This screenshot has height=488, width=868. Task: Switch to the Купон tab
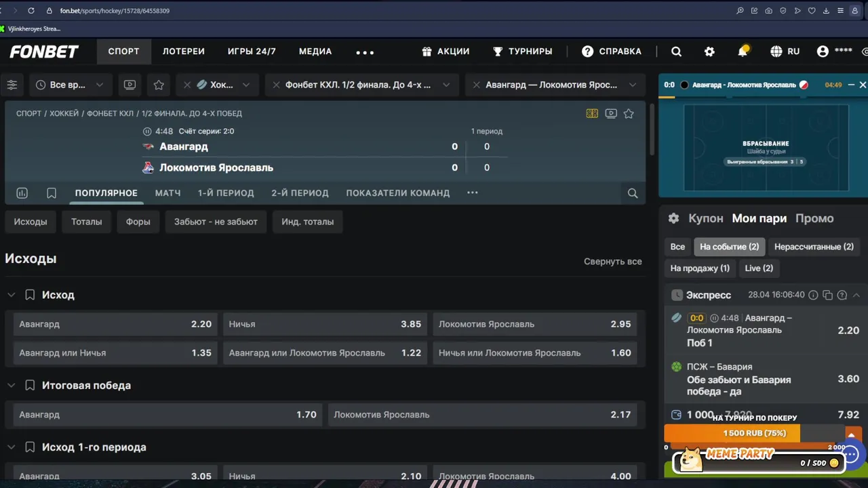click(x=706, y=218)
